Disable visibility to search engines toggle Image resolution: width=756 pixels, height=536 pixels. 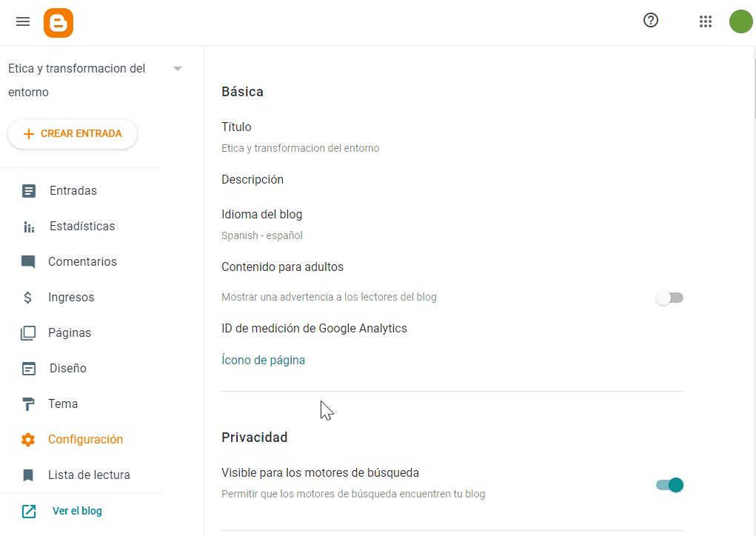pos(669,485)
